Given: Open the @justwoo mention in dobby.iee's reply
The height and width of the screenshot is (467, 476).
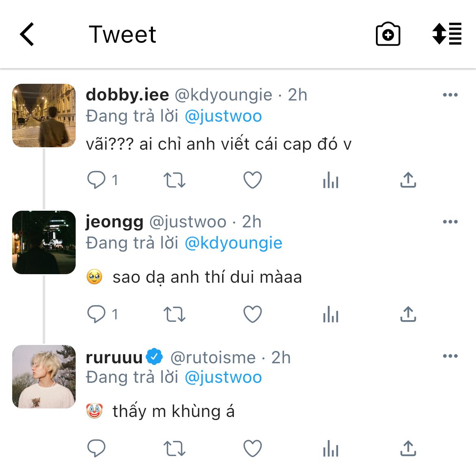Looking at the screenshot, I should tap(223, 116).
